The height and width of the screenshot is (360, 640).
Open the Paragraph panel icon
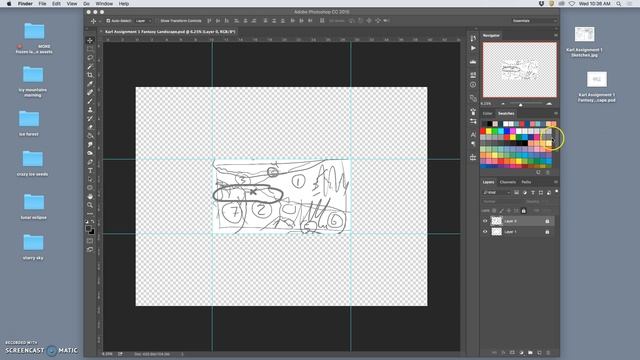click(473, 144)
